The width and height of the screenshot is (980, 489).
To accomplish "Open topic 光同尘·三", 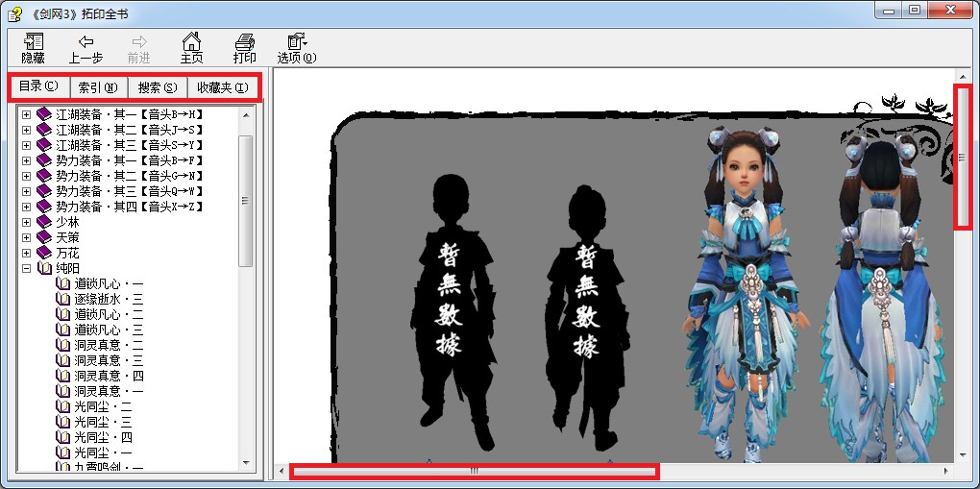I will pyautogui.click(x=103, y=422).
